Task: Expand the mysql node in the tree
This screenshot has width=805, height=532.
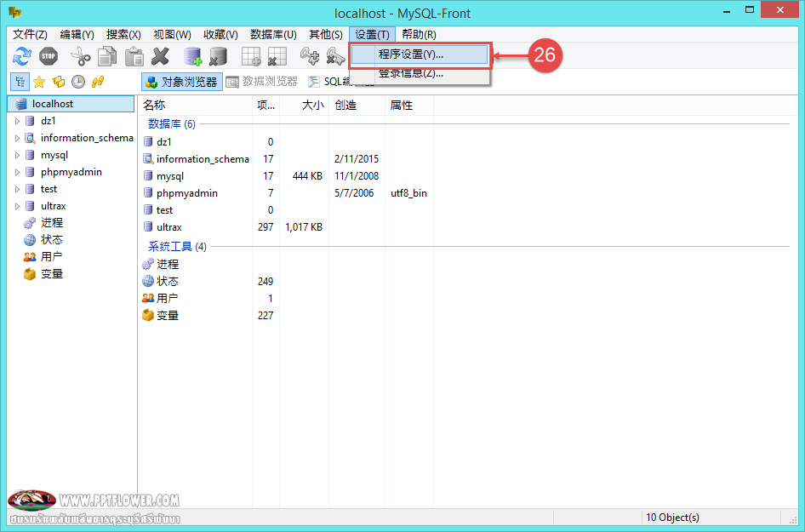Action: (18, 155)
